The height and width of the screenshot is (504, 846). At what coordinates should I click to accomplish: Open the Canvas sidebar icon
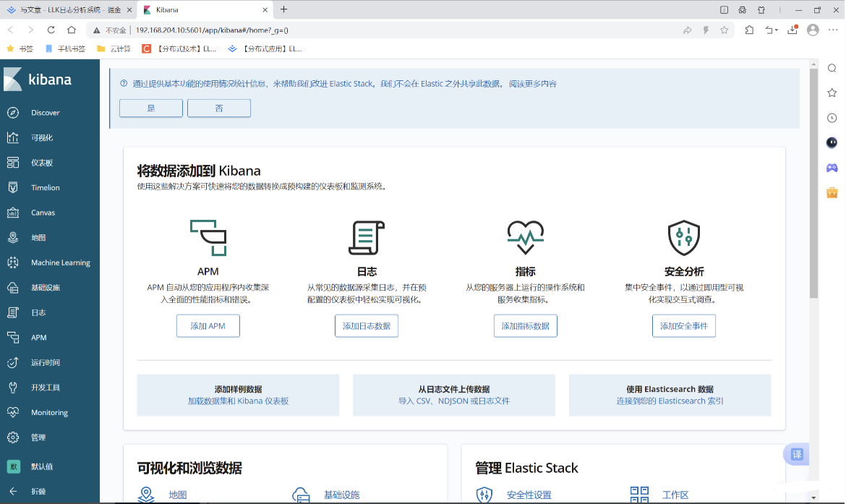pyautogui.click(x=13, y=213)
